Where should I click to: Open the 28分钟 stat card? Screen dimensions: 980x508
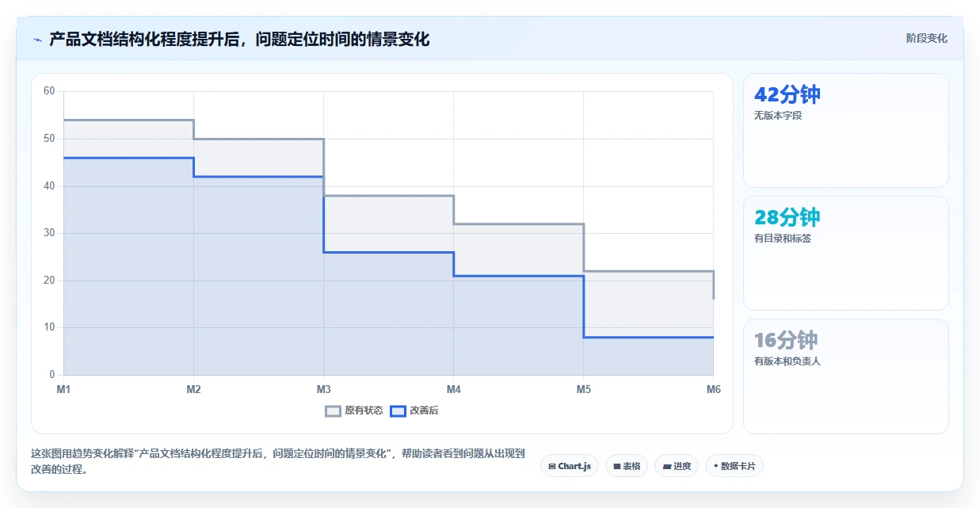tap(846, 254)
